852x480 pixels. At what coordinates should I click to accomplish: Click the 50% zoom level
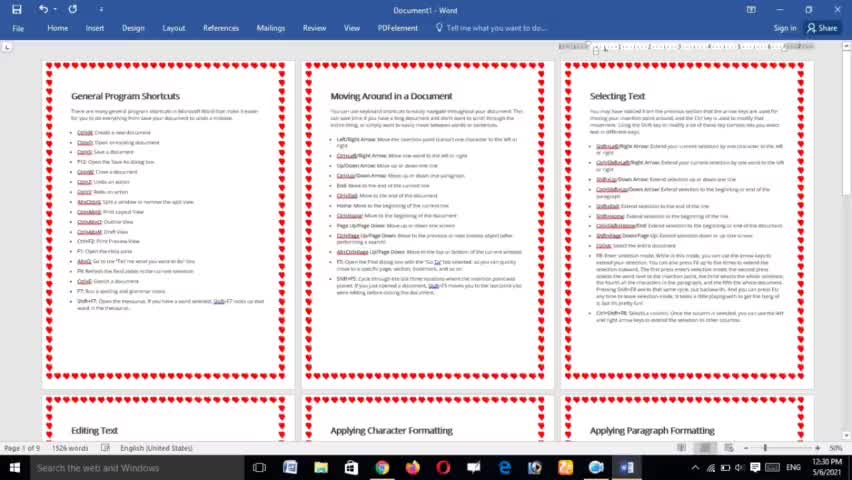[x=835, y=448]
